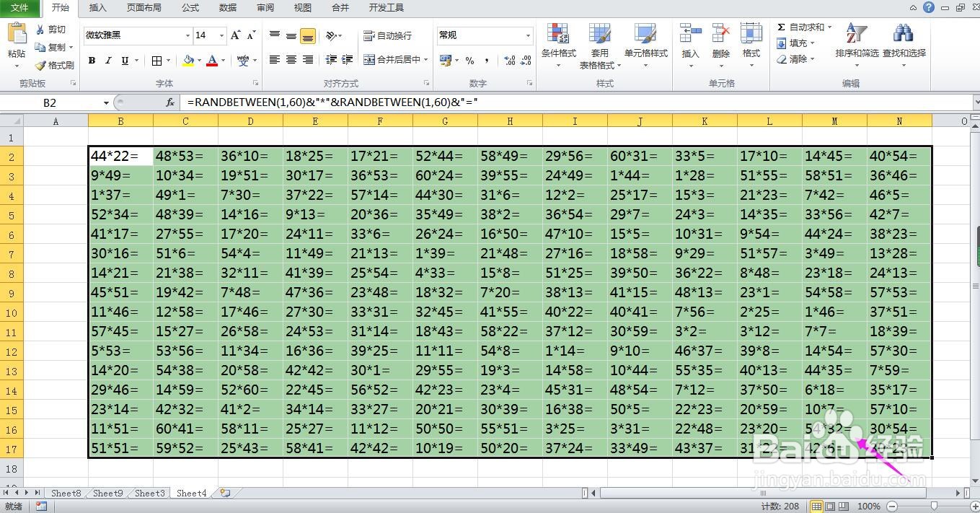Screen dimensions: 980x513
Task: Open underline style dropdown arrow
Action: (x=136, y=61)
